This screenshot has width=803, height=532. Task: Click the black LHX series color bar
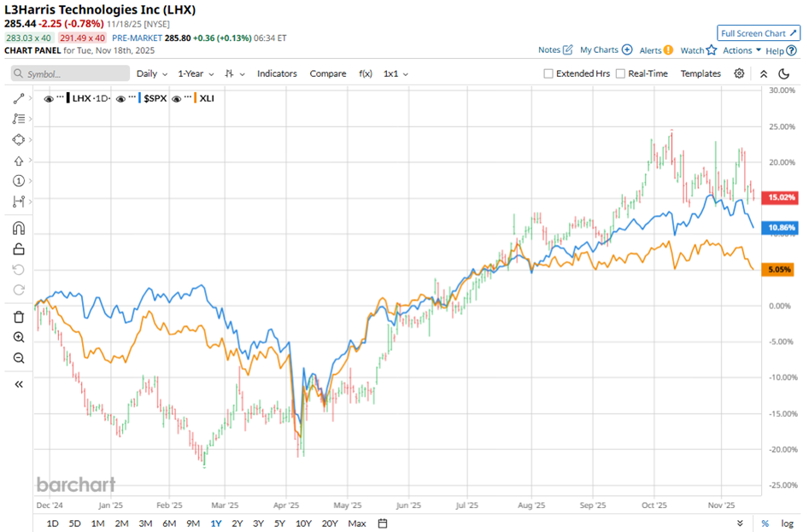tap(67, 98)
